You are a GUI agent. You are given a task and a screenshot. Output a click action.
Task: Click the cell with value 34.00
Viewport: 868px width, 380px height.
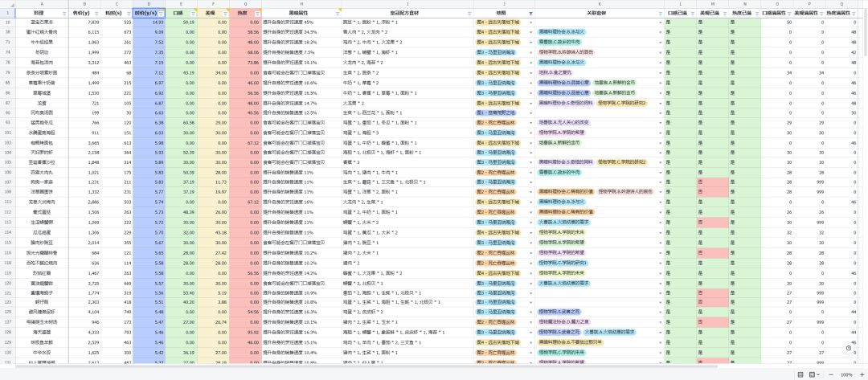(213, 72)
